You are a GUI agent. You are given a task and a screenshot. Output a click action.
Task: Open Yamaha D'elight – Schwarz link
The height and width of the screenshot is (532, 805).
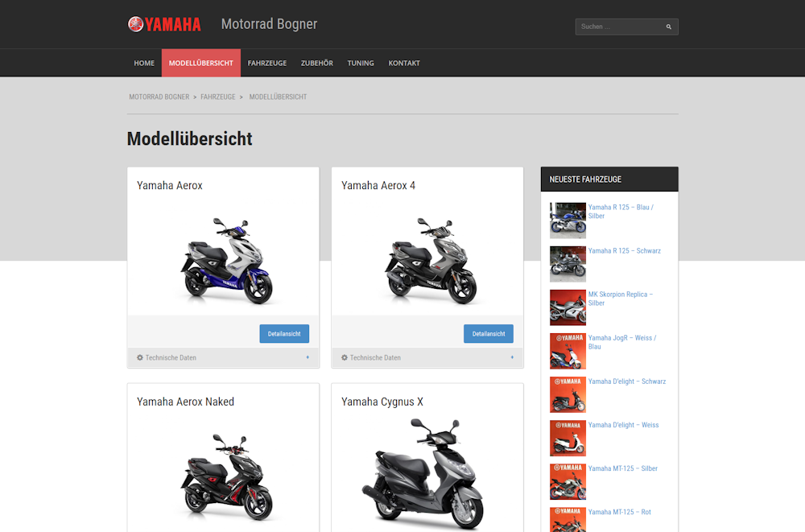[627, 381]
